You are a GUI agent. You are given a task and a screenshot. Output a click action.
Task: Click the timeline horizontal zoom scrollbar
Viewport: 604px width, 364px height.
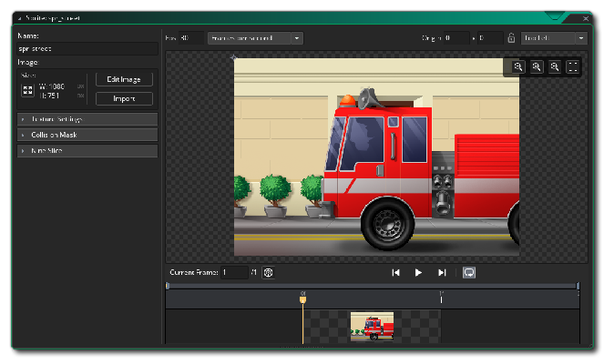tap(373, 286)
